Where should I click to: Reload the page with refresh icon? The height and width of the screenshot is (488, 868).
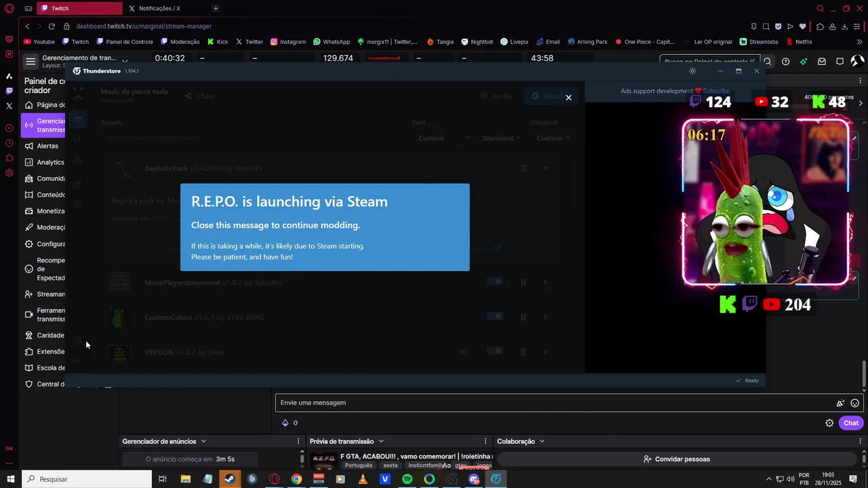pyautogui.click(x=52, y=26)
